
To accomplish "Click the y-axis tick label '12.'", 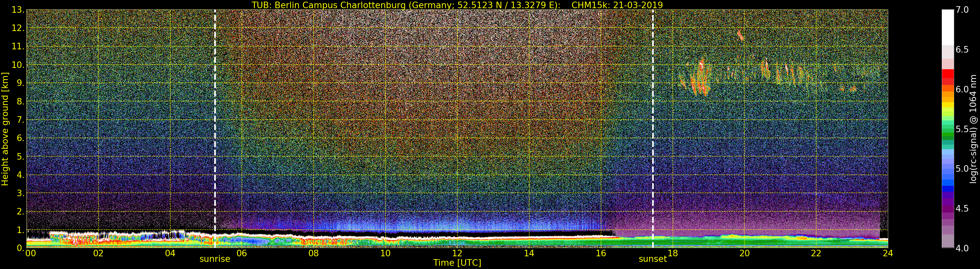I will pos(18,28).
